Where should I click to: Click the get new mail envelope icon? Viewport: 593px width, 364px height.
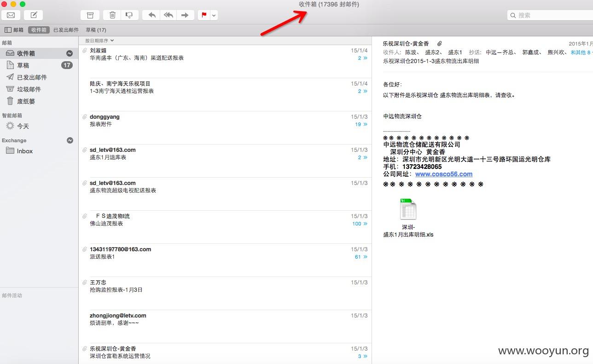[11, 15]
